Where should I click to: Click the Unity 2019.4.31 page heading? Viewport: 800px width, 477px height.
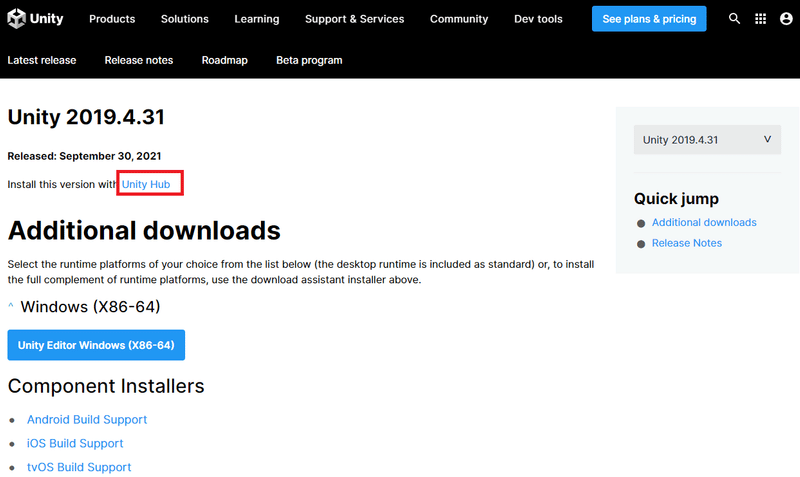pos(86,117)
